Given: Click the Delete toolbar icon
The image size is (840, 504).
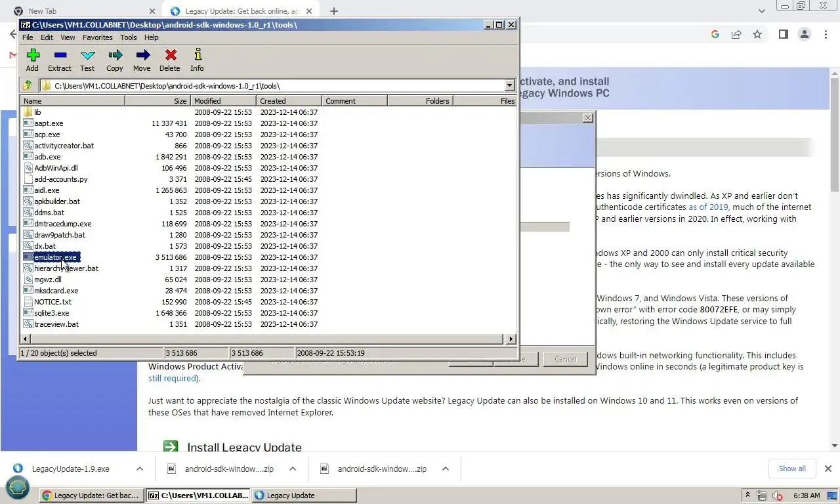Looking at the screenshot, I should (x=170, y=60).
